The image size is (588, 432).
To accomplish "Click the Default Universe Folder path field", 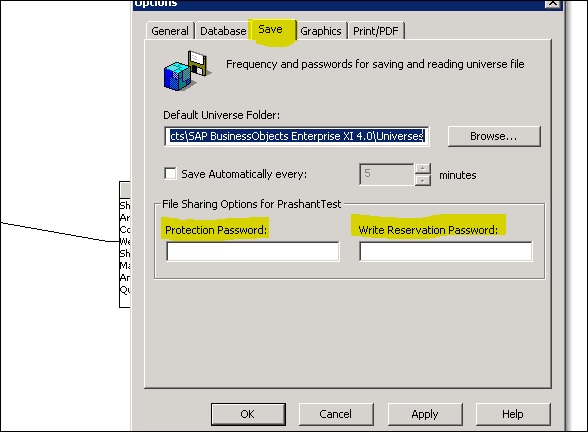I will pos(297,136).
